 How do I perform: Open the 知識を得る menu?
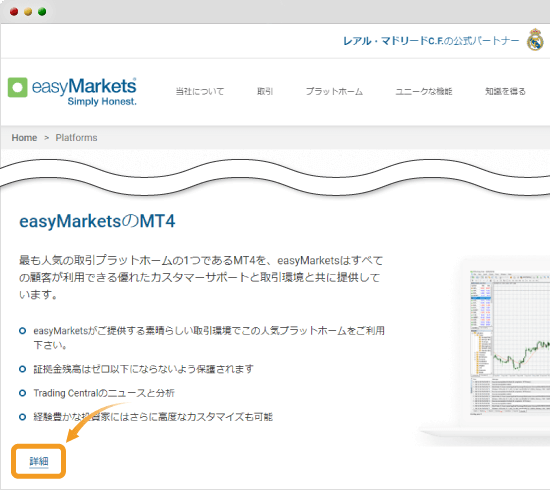click(505, 92)
